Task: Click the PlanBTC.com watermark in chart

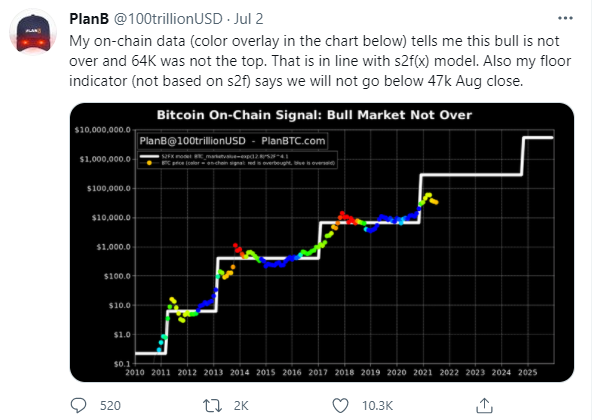Action: click(x=293, y=141)
